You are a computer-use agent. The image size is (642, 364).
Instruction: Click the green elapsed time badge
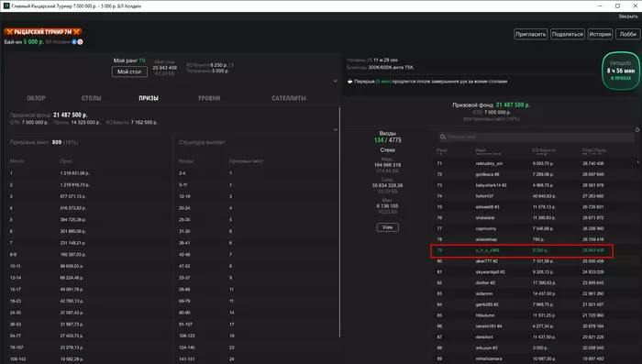click(621, 71)
